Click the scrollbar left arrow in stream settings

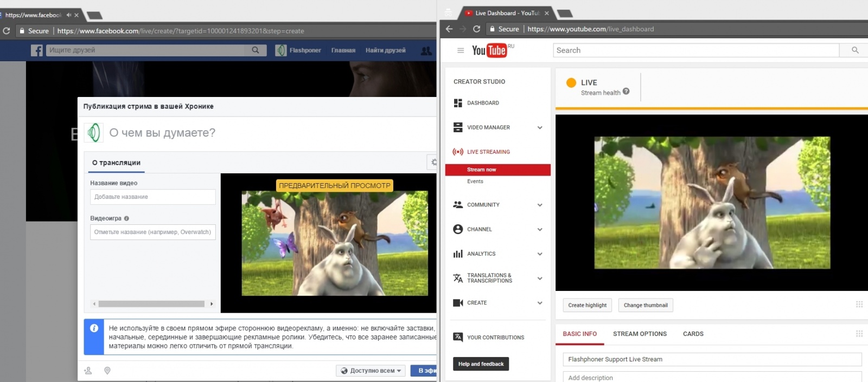[94, 304]
